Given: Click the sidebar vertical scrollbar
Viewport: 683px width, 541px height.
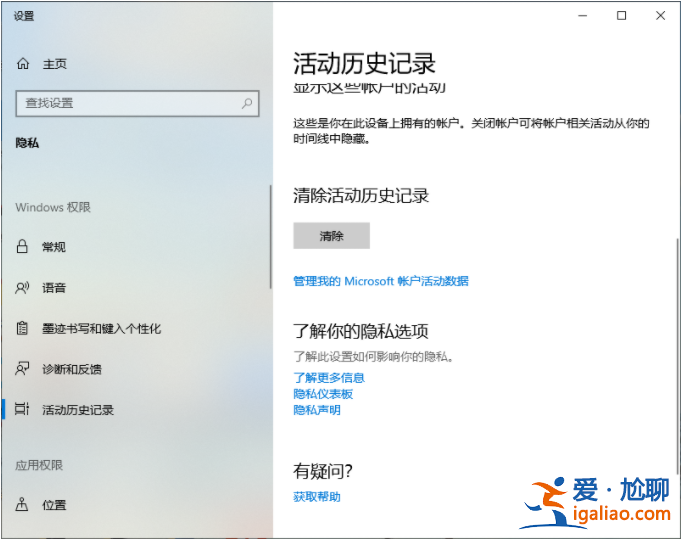Looking at the screenshot, I should click(270, 237).
